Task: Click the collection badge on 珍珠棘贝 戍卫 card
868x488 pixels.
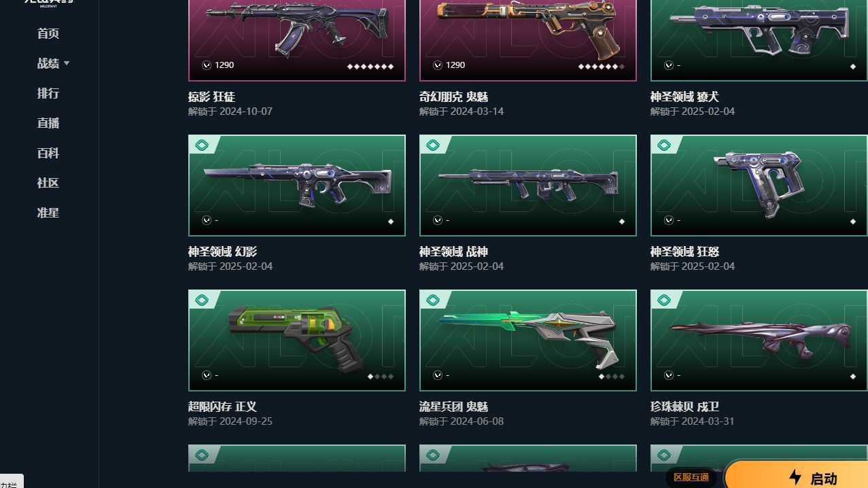Action: coord(663,300)
